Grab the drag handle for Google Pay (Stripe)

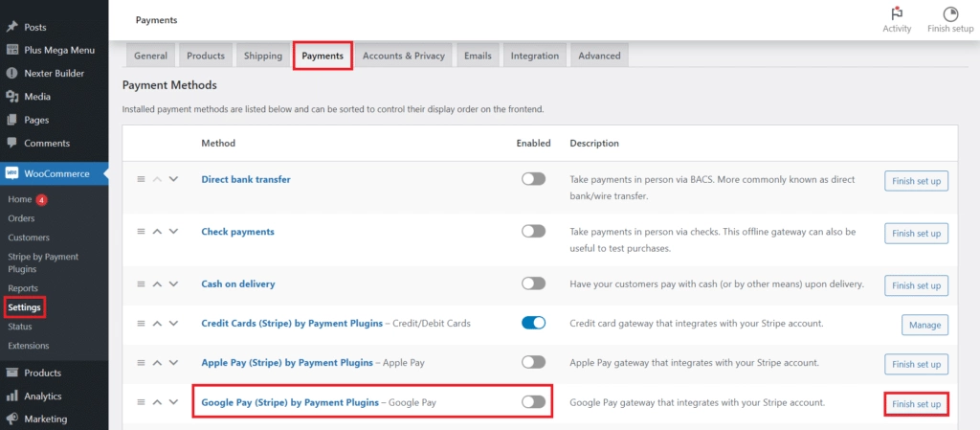pos(142,402)
